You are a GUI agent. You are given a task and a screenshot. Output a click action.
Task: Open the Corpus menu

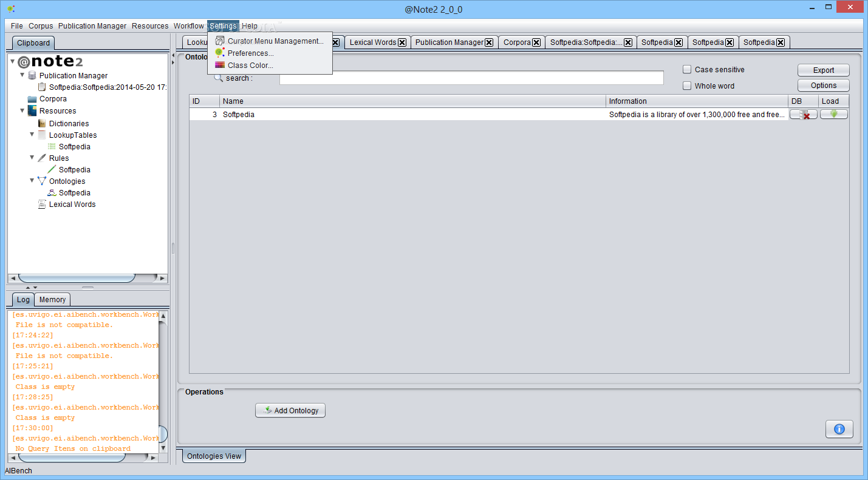[x=41, y=26]
